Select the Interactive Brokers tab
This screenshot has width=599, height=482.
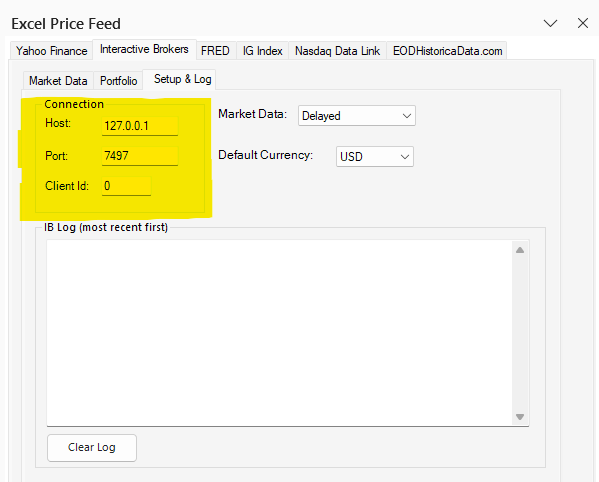pos(144,49)
